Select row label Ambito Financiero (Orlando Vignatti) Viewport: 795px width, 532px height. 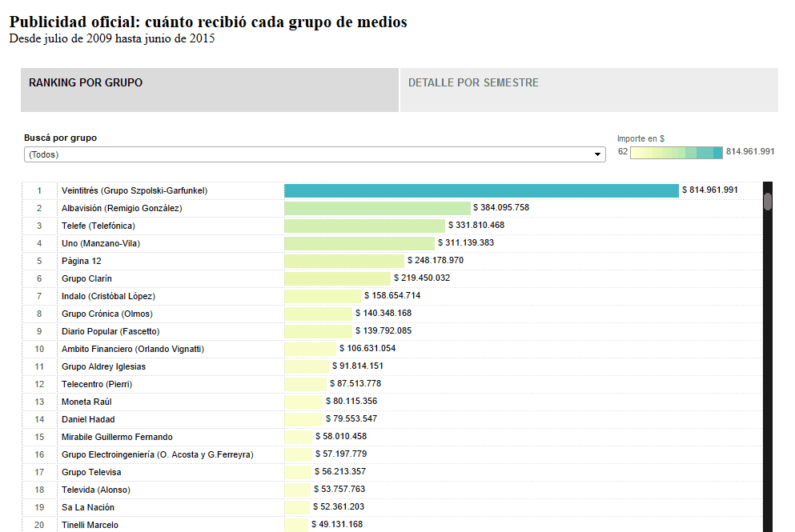pos(133,349)
